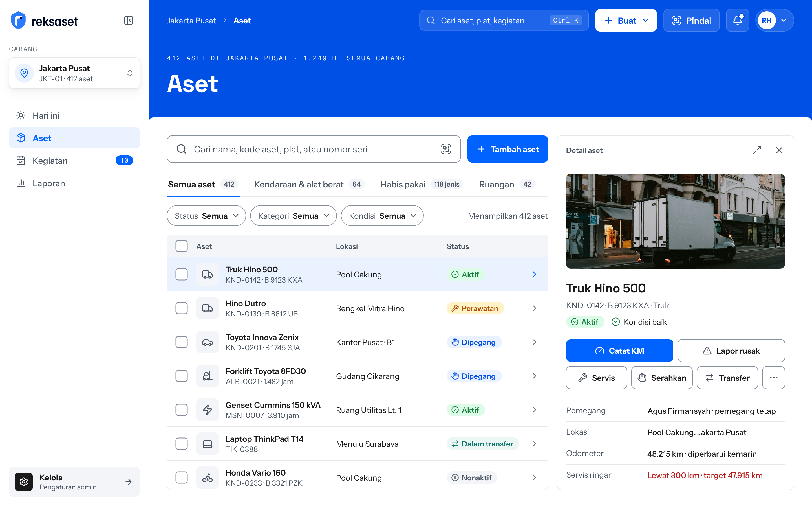Switch to the Habis pakai tab
Image resolution: width=812 pixels, height=508 pixels.
[422, 185]
